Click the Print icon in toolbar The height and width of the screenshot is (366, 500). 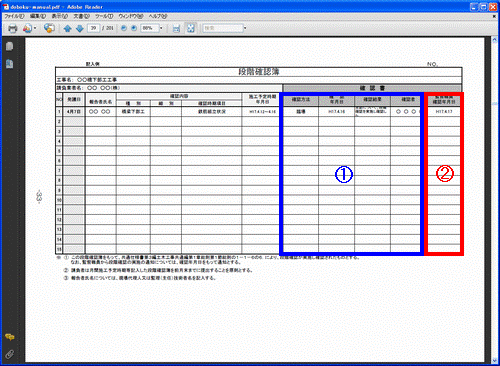click(x=13, y=28)
